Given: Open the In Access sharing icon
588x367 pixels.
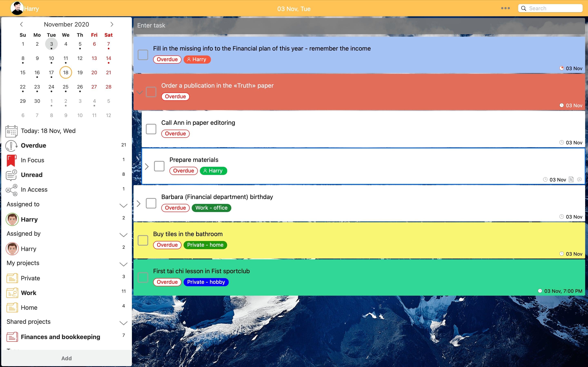Looking at the screenshot, I should click(x=11, y=190).
